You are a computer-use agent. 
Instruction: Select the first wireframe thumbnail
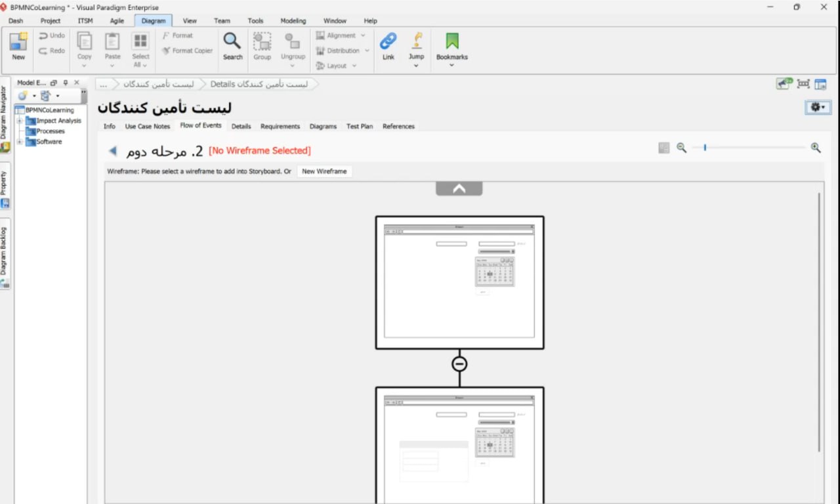tap(459, 282)
